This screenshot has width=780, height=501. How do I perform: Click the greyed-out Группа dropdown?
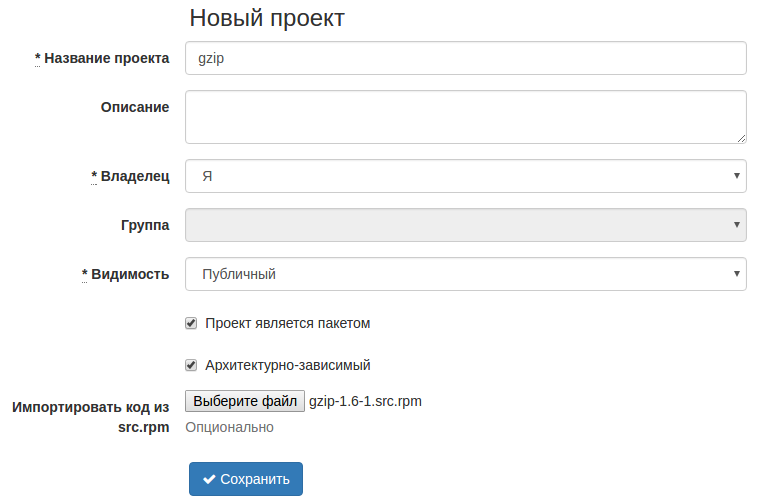[465, 225]
